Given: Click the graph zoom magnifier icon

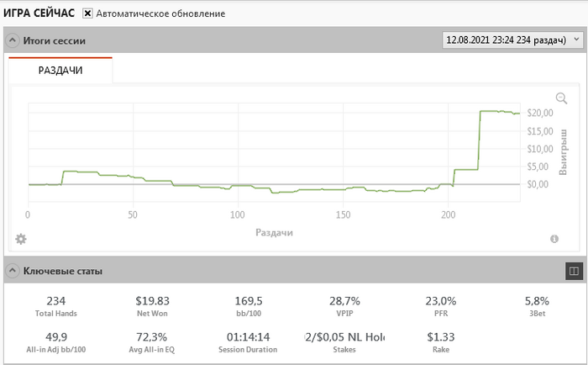Looking at the screenshot, I should point(562,98).
